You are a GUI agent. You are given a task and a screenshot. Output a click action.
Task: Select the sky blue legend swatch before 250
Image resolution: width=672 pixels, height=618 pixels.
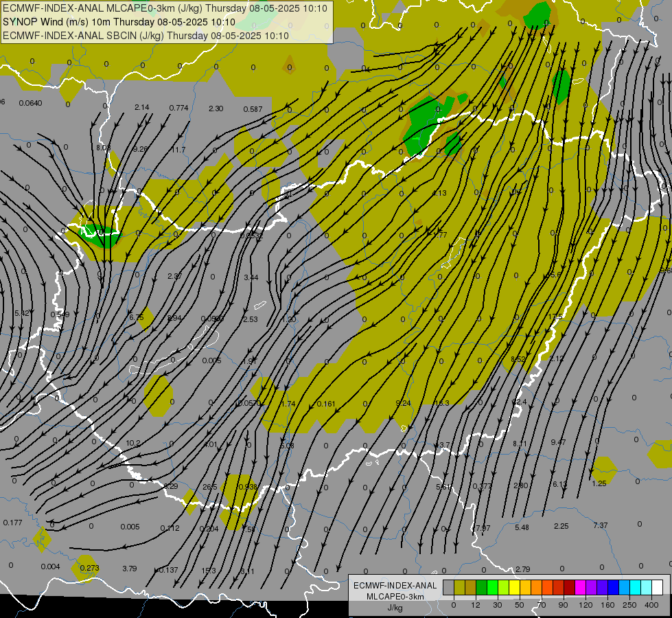[x=625, y=587]
